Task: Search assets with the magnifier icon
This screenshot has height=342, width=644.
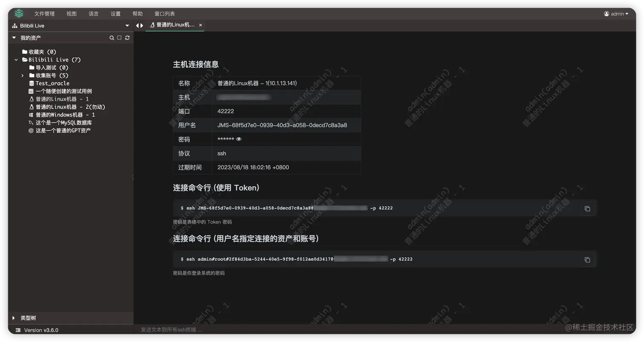Action: coord(112,38)
